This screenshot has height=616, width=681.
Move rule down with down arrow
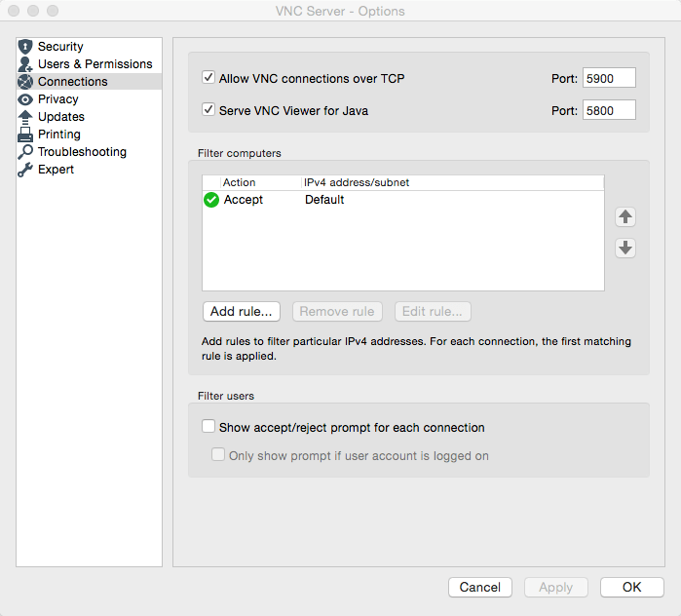625,248
